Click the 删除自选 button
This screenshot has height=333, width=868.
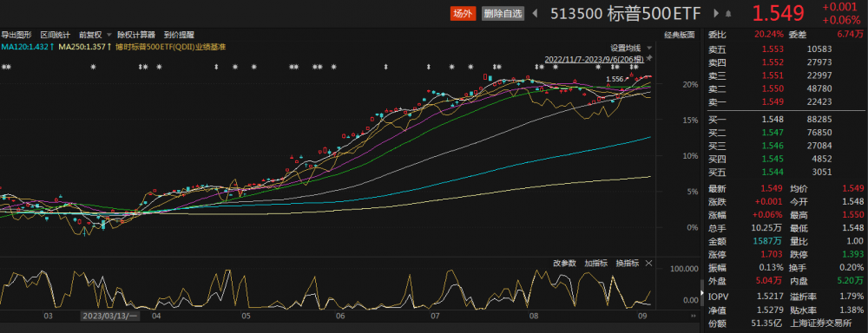click(502, 14)
